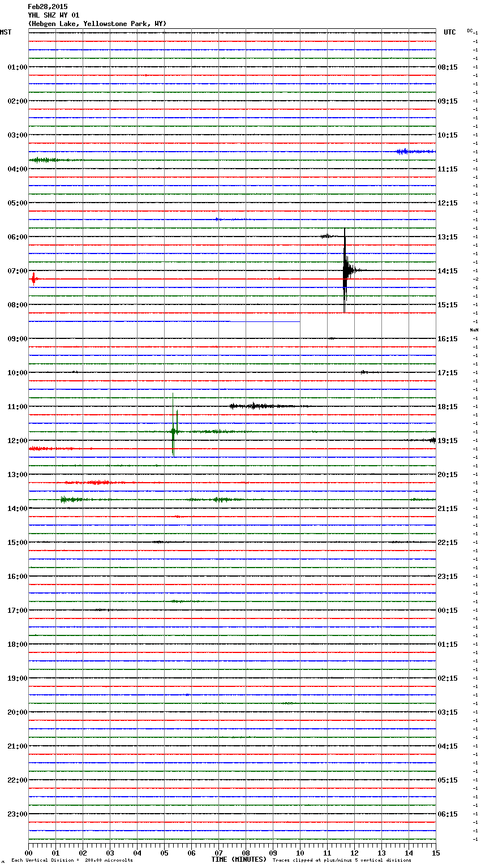Click the Each Vertical Division microvolts note

point(72,861)
